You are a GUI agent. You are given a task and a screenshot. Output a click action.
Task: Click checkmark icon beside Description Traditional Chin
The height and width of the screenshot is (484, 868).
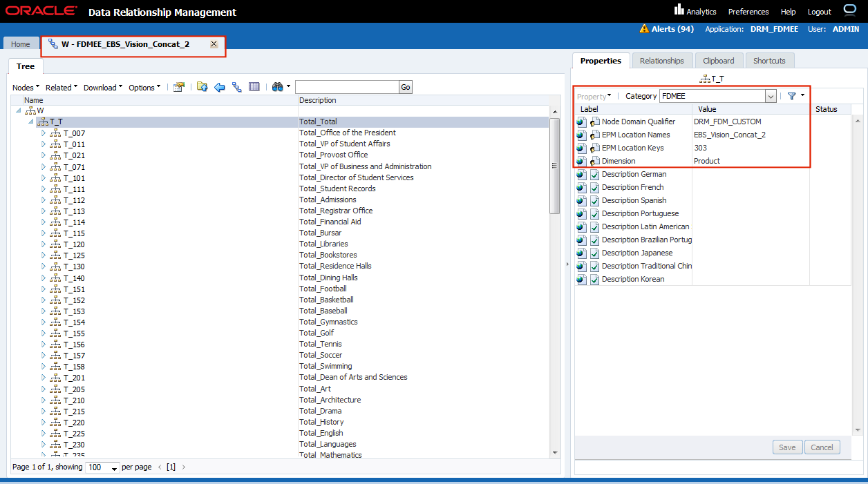pos(594,266)
